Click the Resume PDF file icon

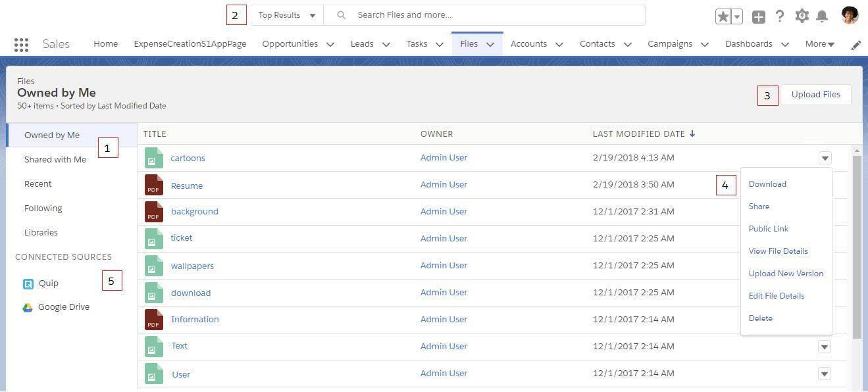tap(154, 185)
